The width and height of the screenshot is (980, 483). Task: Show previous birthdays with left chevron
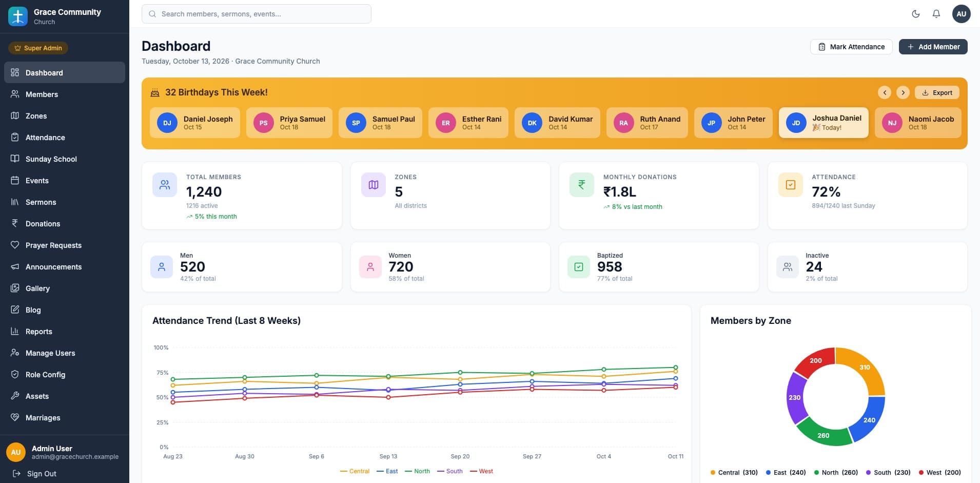coord(885,92)
